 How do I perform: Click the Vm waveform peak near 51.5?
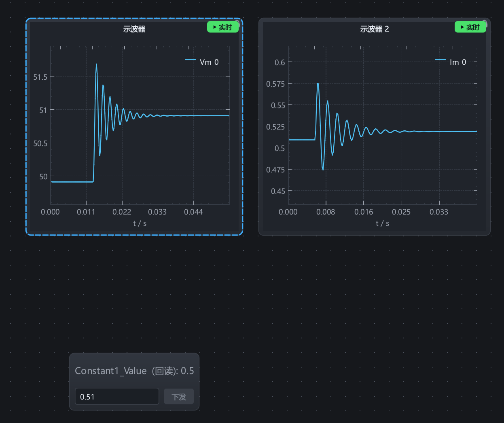[96, 64]
